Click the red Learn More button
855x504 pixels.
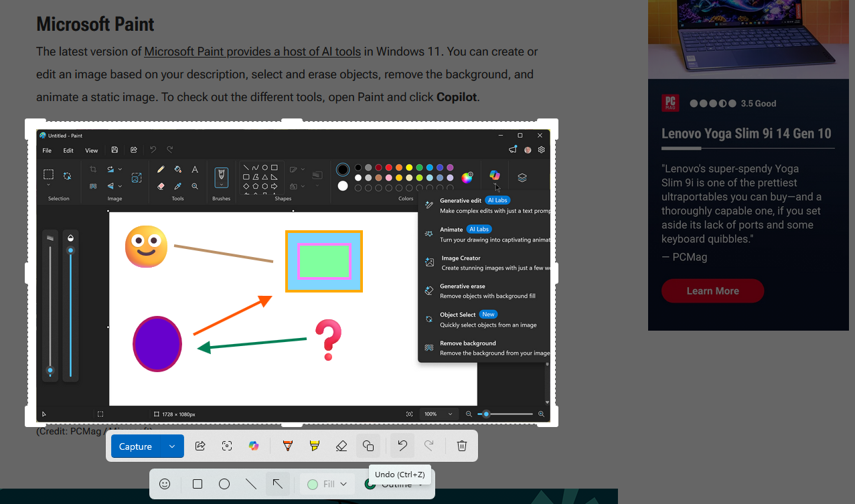[712, 291]
